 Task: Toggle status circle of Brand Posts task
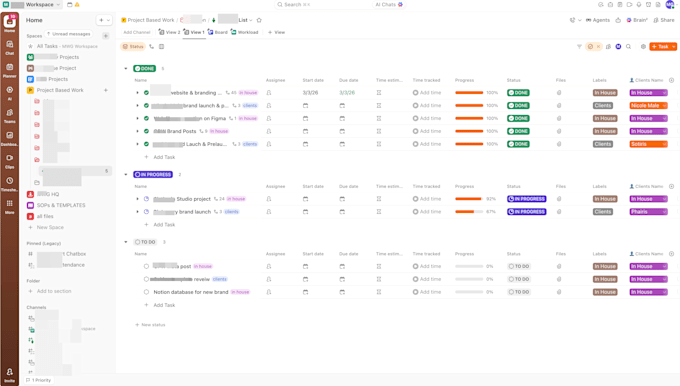coord(146,131)
